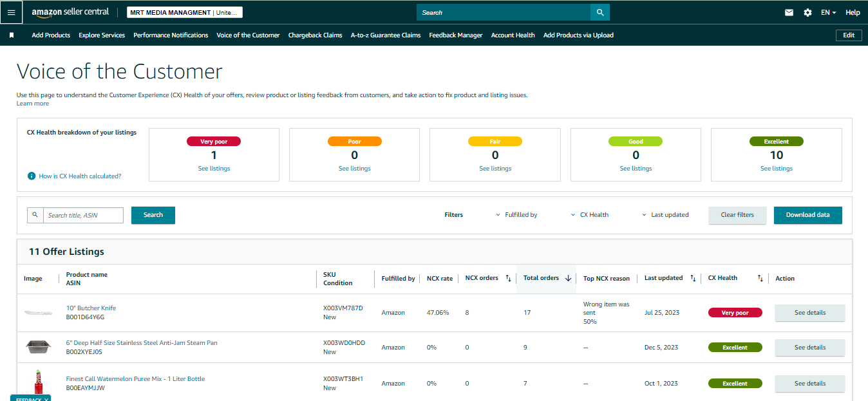Open Account Health
This screenshot has width=868, height=401.
pos(513,35)
